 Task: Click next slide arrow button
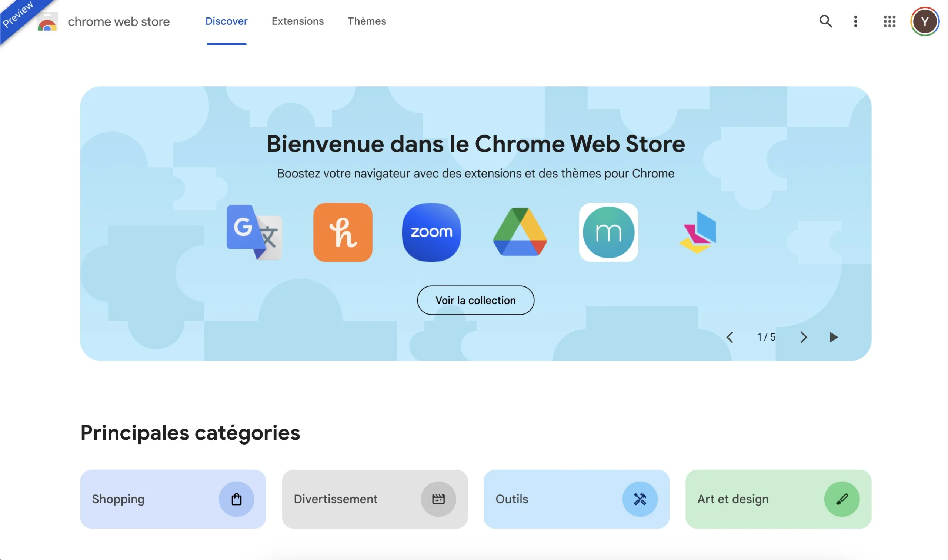803,337
